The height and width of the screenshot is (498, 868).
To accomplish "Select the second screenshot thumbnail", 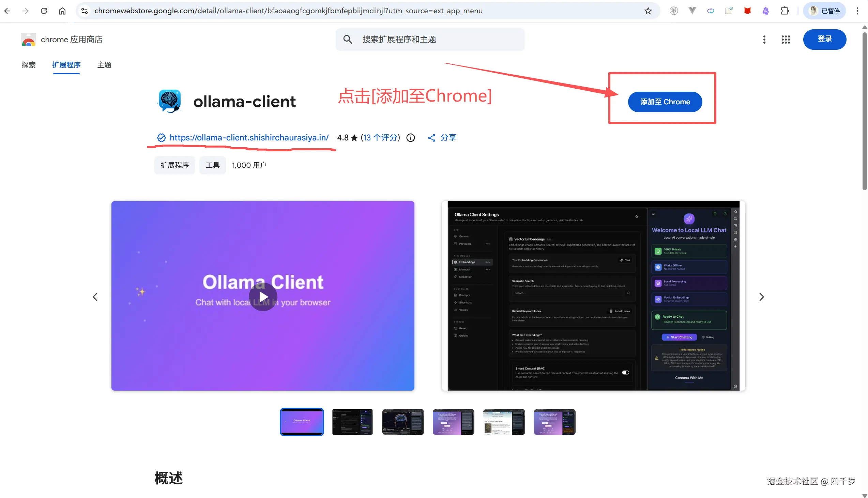I will click(352, 422).
